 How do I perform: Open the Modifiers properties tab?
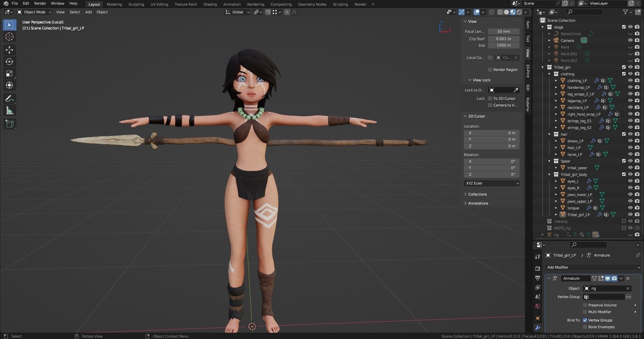point(538,328)
